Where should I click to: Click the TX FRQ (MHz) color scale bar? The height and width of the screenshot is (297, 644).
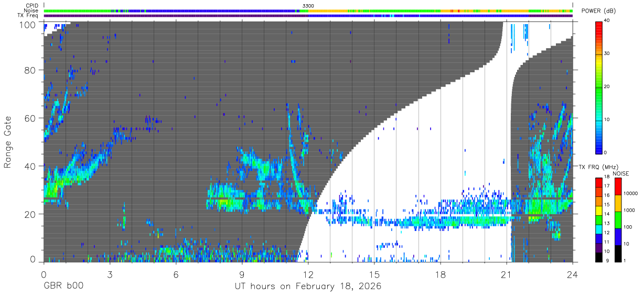coord(599,220)
